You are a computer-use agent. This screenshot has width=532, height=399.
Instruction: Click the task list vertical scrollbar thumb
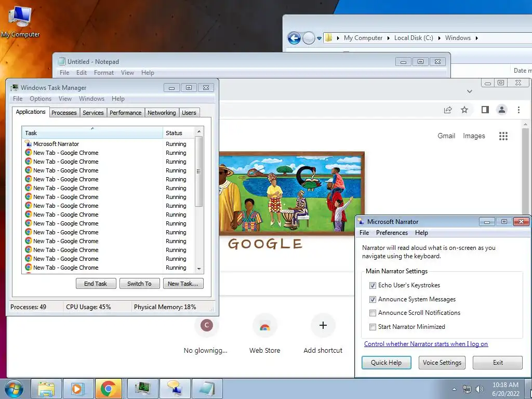(199, 171)
